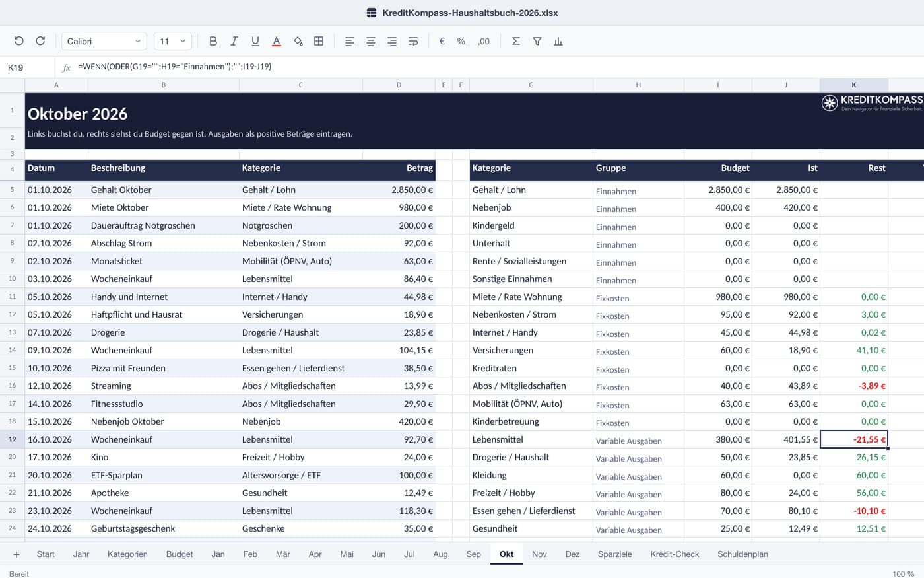Toggle italic formatting
The width and height of the screenshot is (924, 578).
234,41
